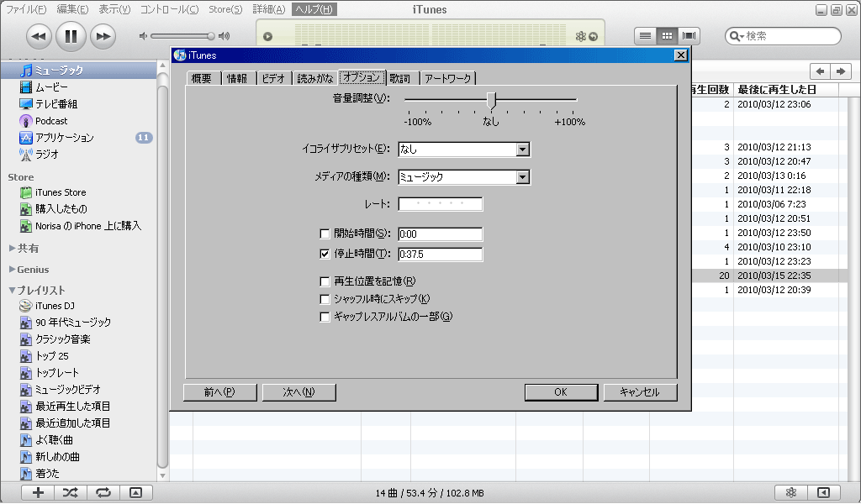The height and width of the screenshot is (504, 861).
Task: Toggle shuffle button at bottom
Action: pyautogui.click(x=71, y=492)
